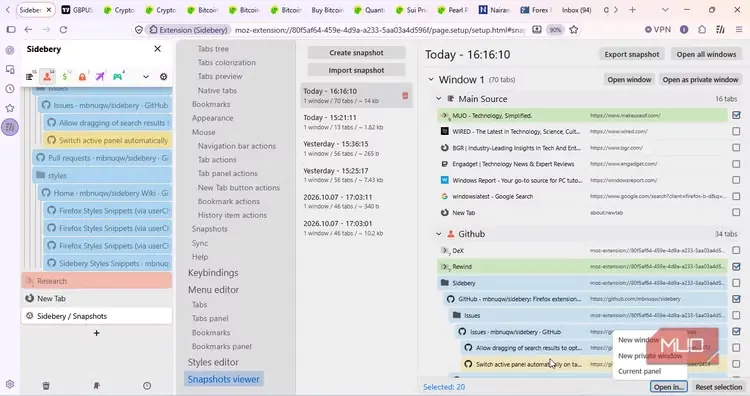Click the Sidebery sidebar icon in left strip
This screenshot has height=396, width=750.
coord(10,127)
